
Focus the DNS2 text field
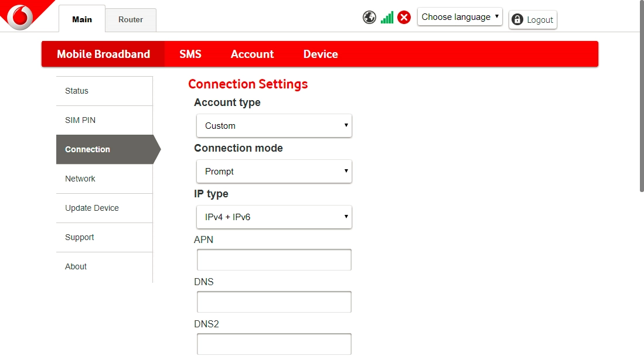pos(274,344)
